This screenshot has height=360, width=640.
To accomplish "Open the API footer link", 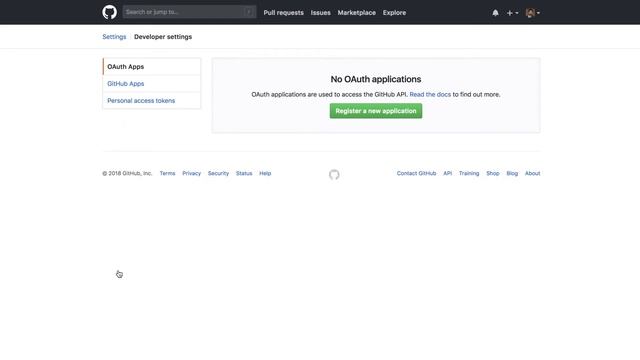I will [448, 173].
